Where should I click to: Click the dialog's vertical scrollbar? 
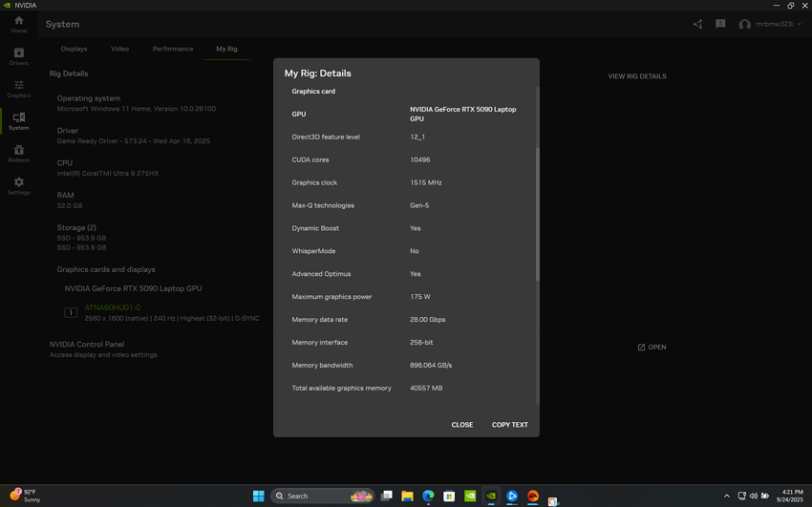(x=537, y=215)
